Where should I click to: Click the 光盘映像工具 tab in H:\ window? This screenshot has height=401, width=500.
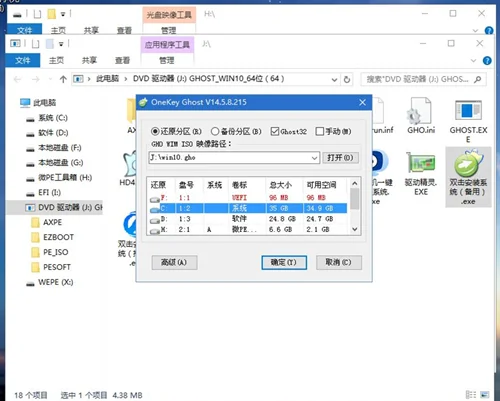click(x=169, y=15)
